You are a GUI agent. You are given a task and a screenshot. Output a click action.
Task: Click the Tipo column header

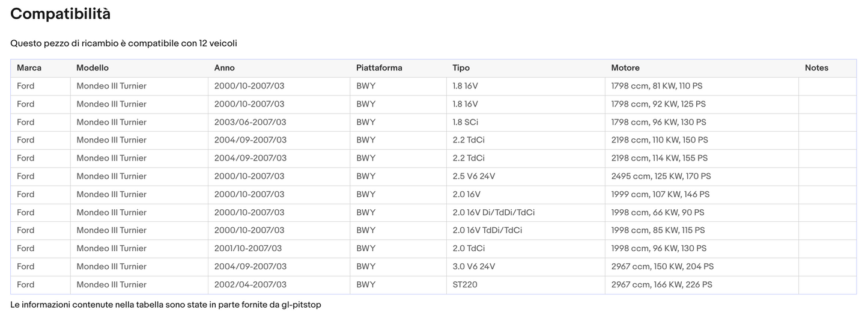[x=461, y=68]
